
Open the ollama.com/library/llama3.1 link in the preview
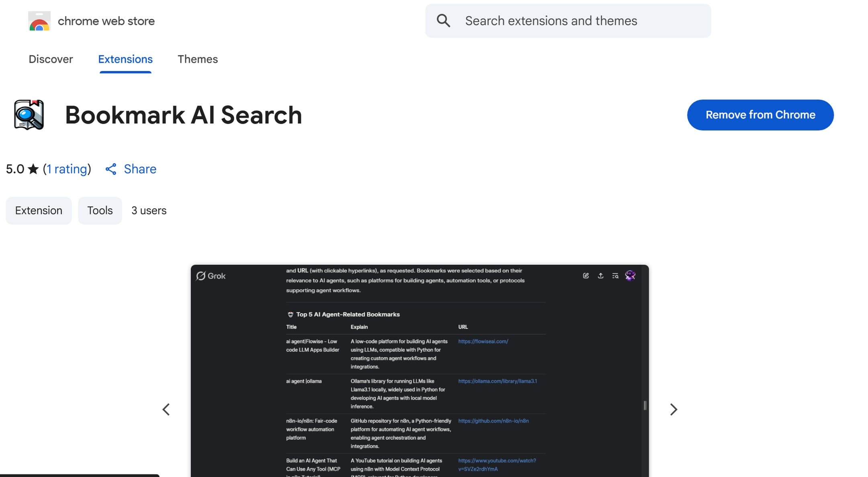497,381
